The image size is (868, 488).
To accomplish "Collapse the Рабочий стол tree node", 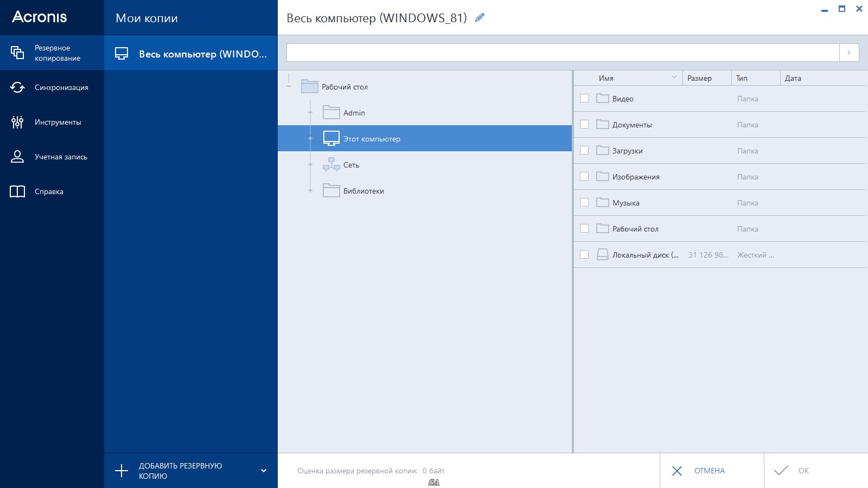I will click(289, 86).
